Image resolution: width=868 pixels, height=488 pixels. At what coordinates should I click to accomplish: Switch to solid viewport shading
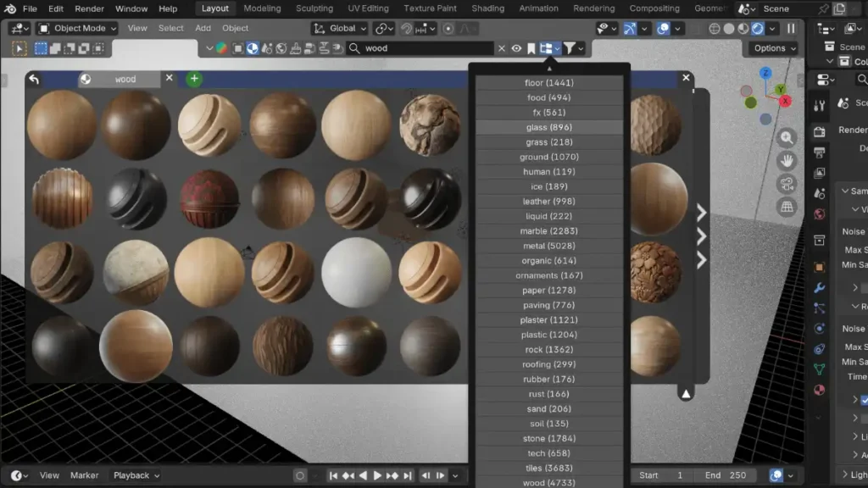click(x=729, y=28)
